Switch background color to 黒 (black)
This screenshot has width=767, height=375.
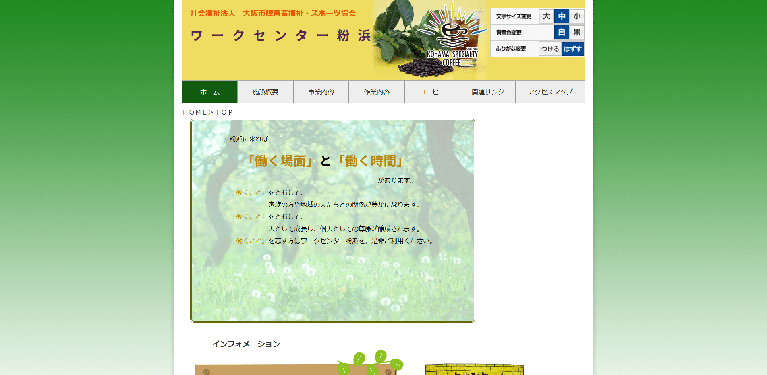coord(577,32)
